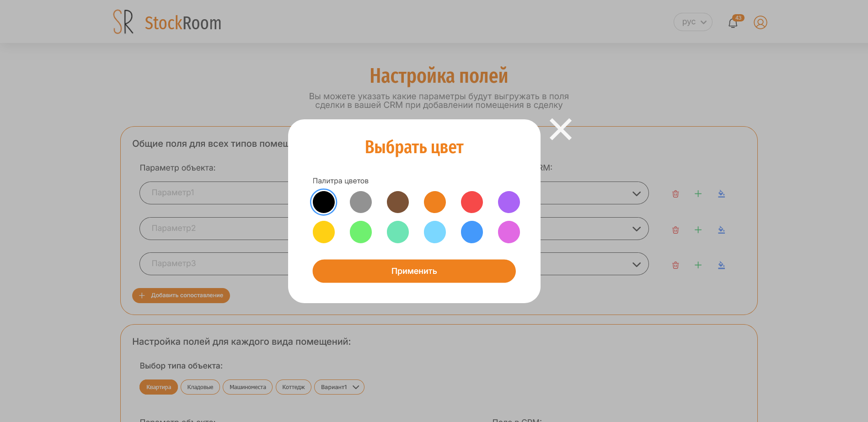
Task: Click the Палитра цветов label
Action: click(341, 181)
